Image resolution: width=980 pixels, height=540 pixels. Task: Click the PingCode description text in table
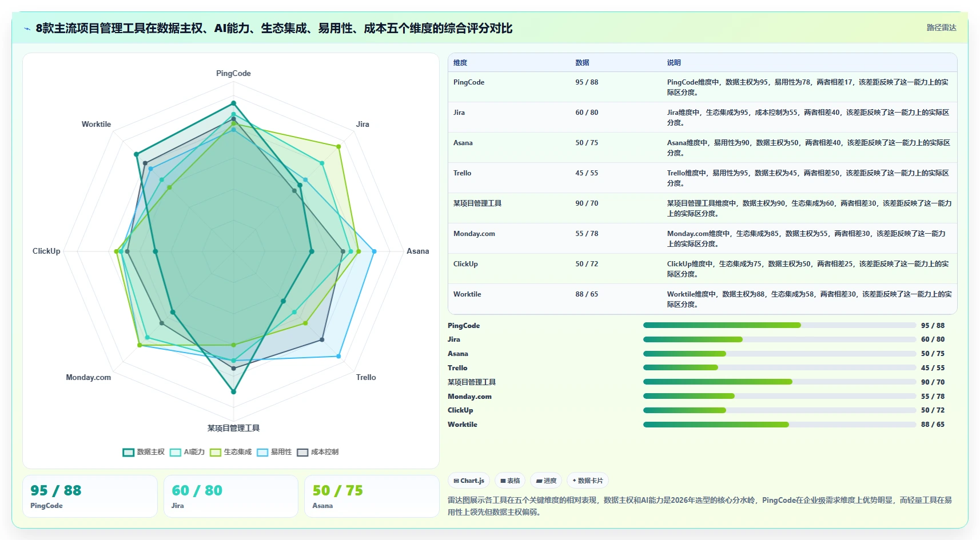808,87
